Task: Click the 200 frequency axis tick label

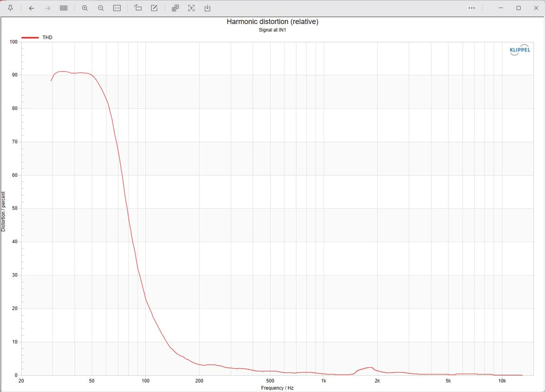Action: [199, 381]
